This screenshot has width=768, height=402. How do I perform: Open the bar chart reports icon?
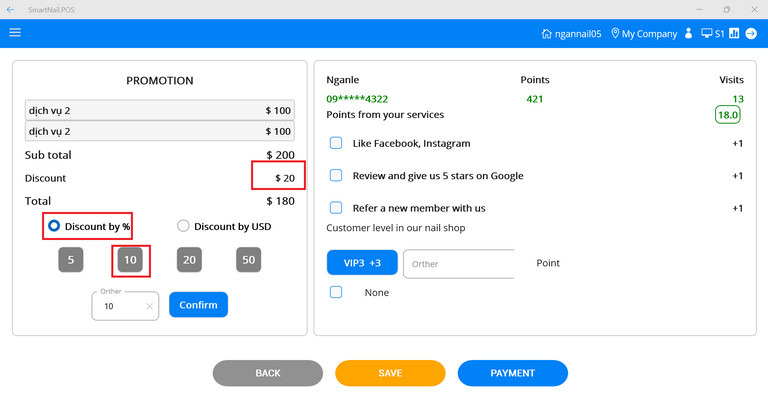tap(734, 33)
